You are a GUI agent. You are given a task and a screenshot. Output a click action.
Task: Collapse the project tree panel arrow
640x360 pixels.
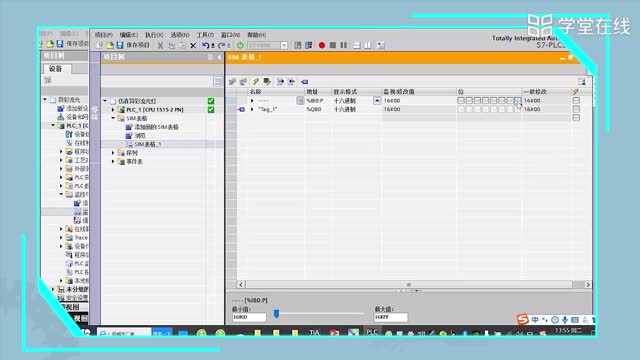point(219,57)
